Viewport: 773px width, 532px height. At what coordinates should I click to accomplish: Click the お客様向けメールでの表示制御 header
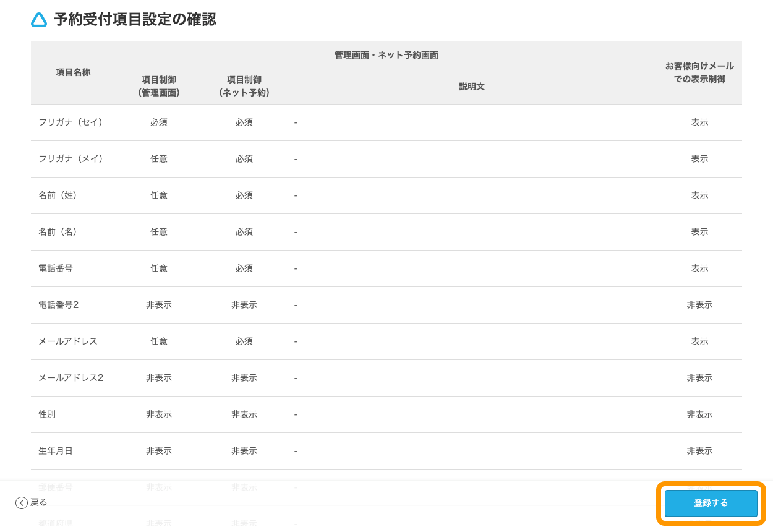699,72
